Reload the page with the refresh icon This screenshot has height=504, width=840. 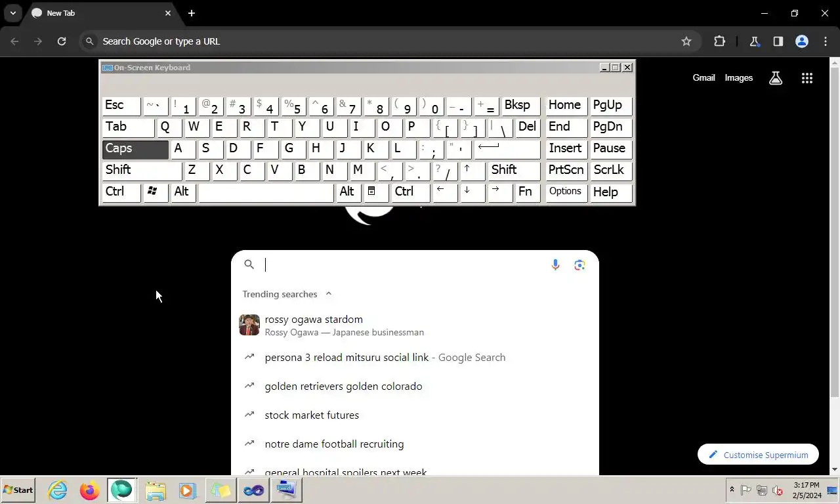pos(62,41)
